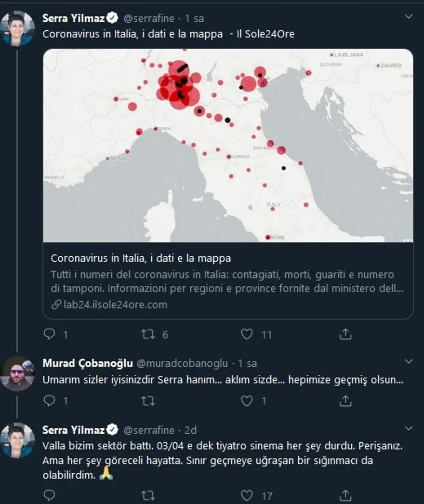
Task: Open the options chevron on the top tweet
Action: (409, 17)
